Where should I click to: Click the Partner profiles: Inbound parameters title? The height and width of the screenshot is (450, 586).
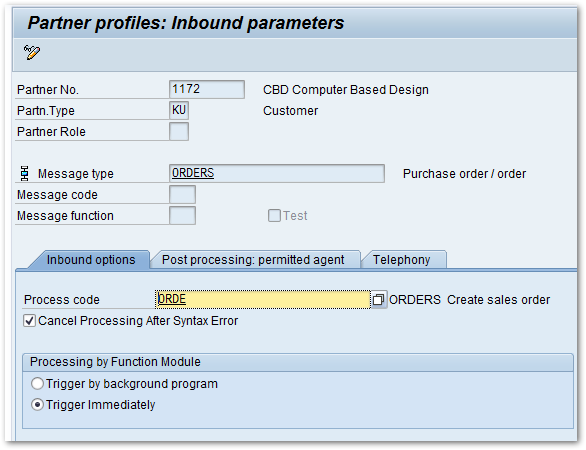tap(186, 23)
